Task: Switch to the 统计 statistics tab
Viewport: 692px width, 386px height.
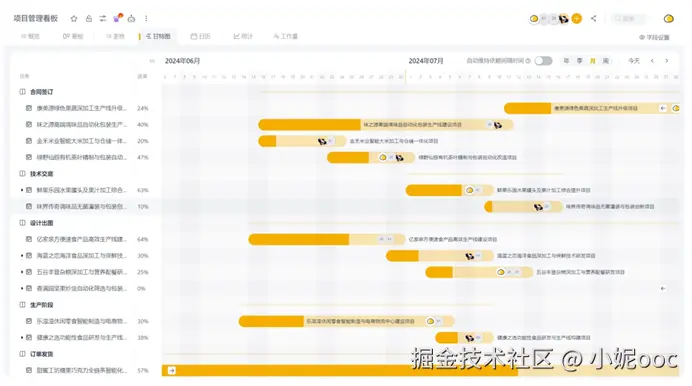Action: pyautogui.click(x=243, y=36)
